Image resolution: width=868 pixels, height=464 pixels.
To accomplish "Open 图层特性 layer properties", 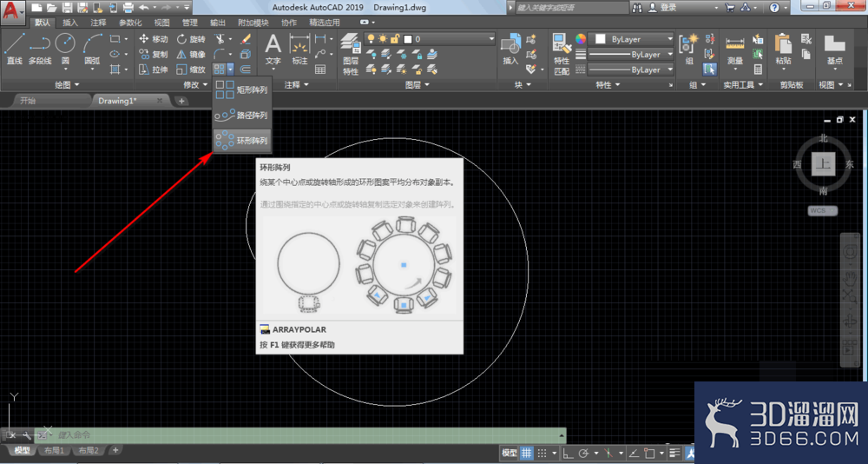I will (351, 54).
